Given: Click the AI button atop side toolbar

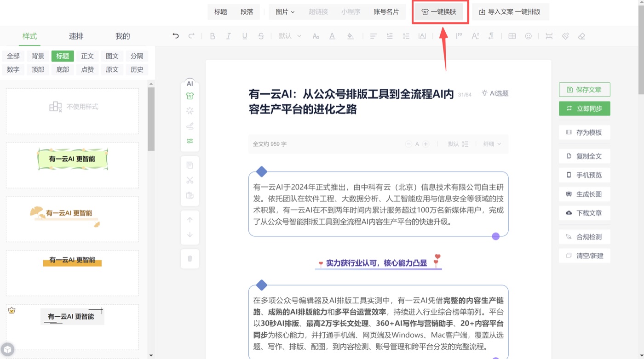Looking at the screenshot, I should coord(190,83).
